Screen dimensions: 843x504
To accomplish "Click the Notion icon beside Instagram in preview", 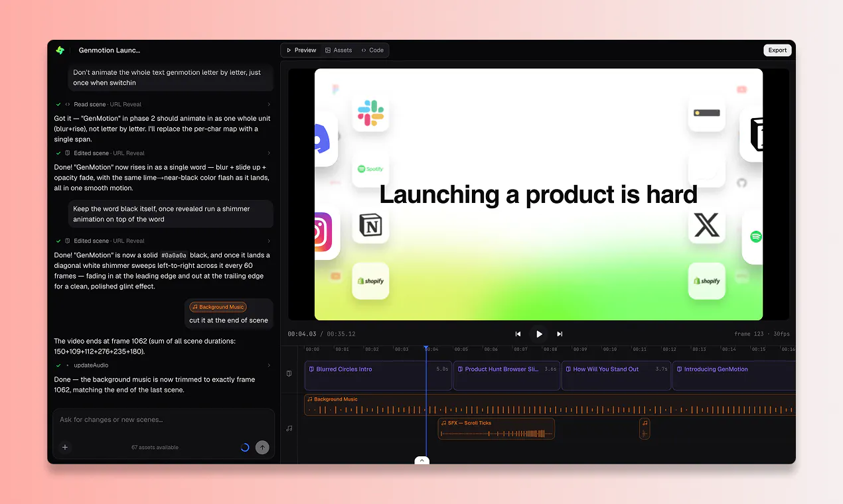I will tap(370, 225).
